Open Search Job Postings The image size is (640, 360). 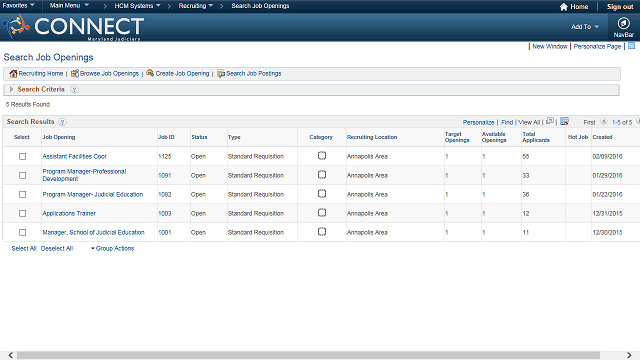coord(249,73)
